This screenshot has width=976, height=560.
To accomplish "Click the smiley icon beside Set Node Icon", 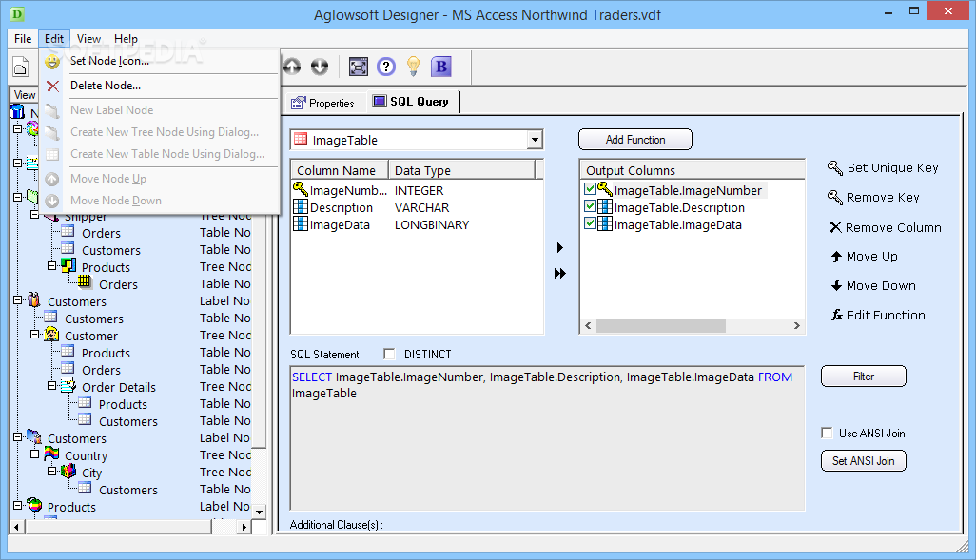I will [52, 61].
